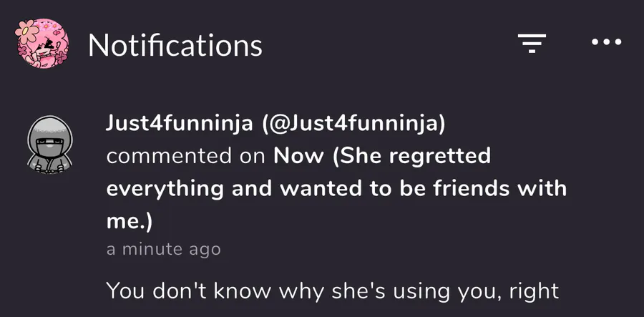
Task: Click the "a minute ago" timestamp
Action: click(x=163, y=249)
